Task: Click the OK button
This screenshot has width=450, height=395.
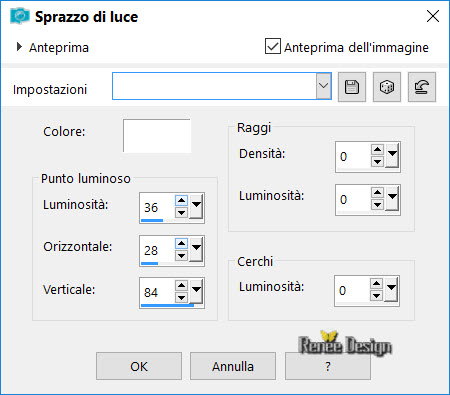Action: pyautogui.click(x=139, y=366)
